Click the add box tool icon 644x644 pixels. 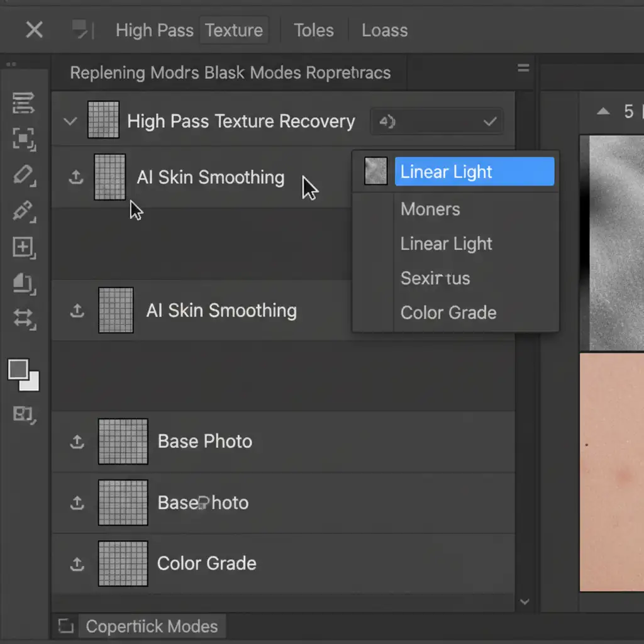coord(23,247)
